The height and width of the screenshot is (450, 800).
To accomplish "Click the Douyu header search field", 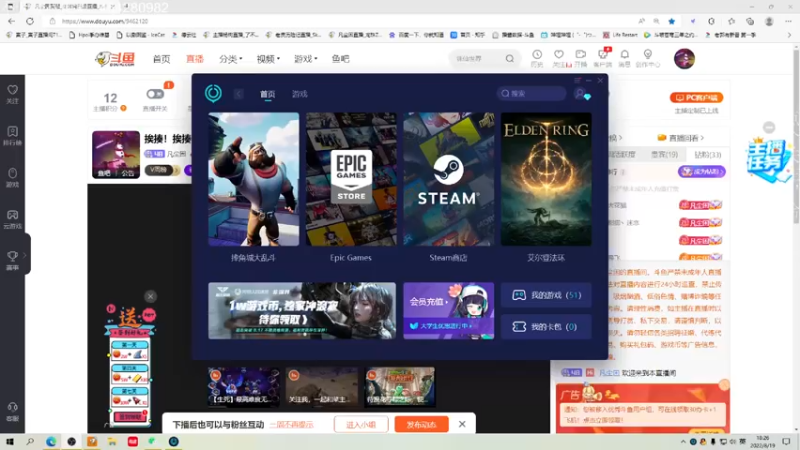I will point(477,59).
